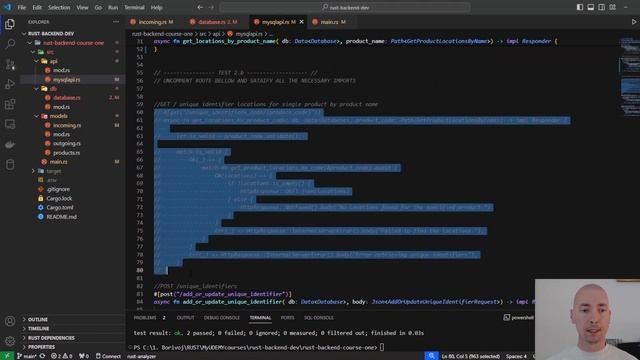Open the Explorer view in activity bar
Image resolution: width=640 pixels, height=360 pixels.
[10, 24]
